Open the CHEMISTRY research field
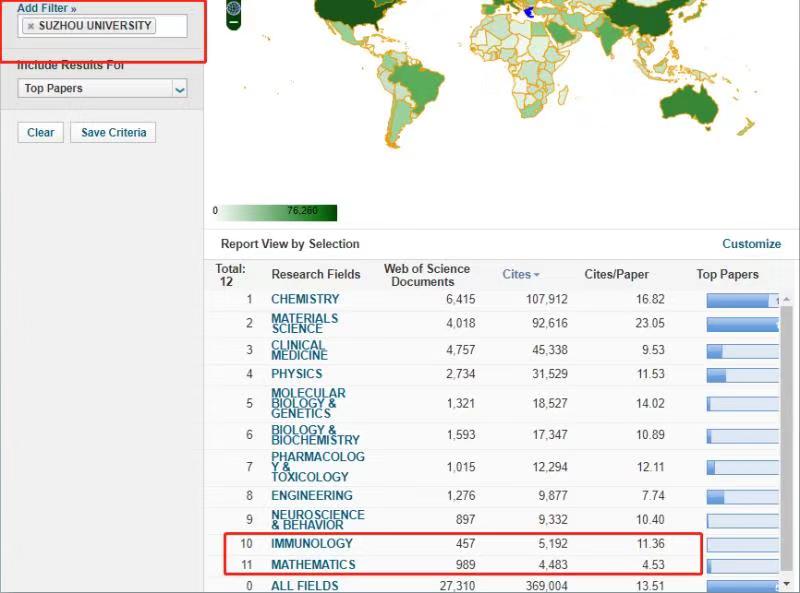 pos(305,299)
